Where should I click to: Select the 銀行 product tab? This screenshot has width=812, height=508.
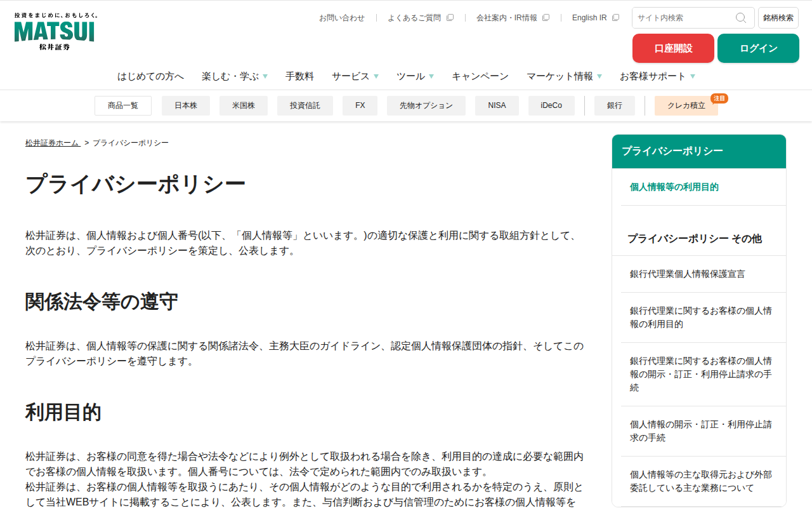pyautogui.click(x=615, y=105)
